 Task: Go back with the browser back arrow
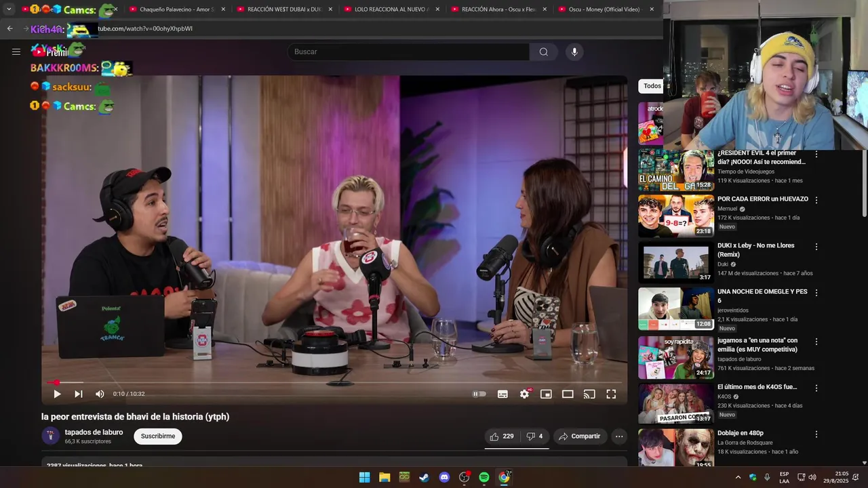[x=9, y=28]
